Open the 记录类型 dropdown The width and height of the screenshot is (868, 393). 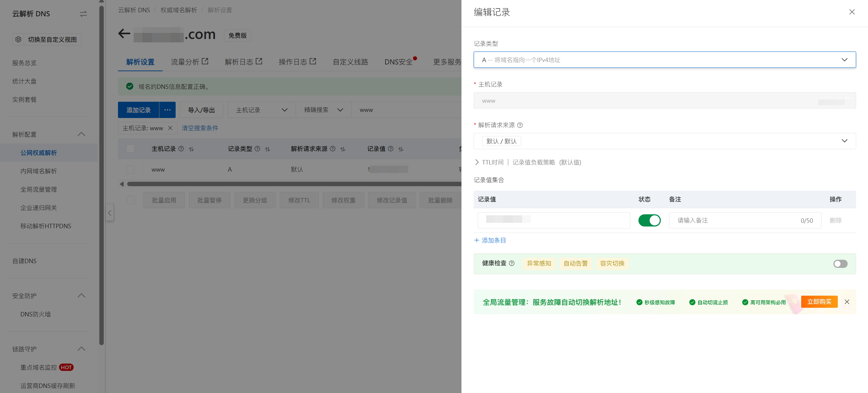point(665,60)
